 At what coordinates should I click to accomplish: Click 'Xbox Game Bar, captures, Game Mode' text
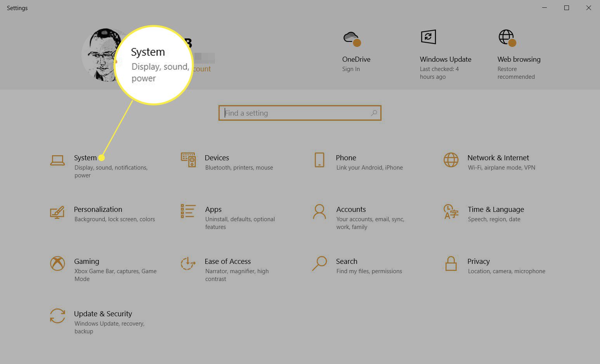click(x=115, y=275)
